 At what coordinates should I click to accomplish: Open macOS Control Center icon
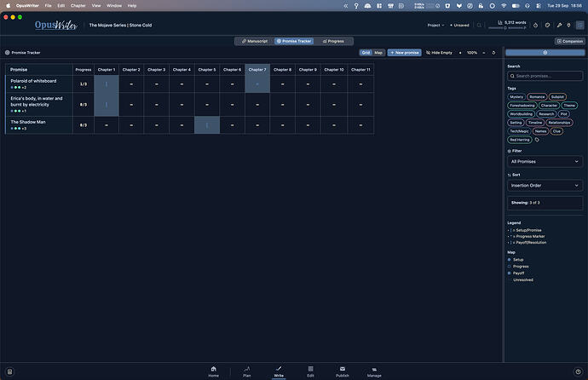(539, 6)
